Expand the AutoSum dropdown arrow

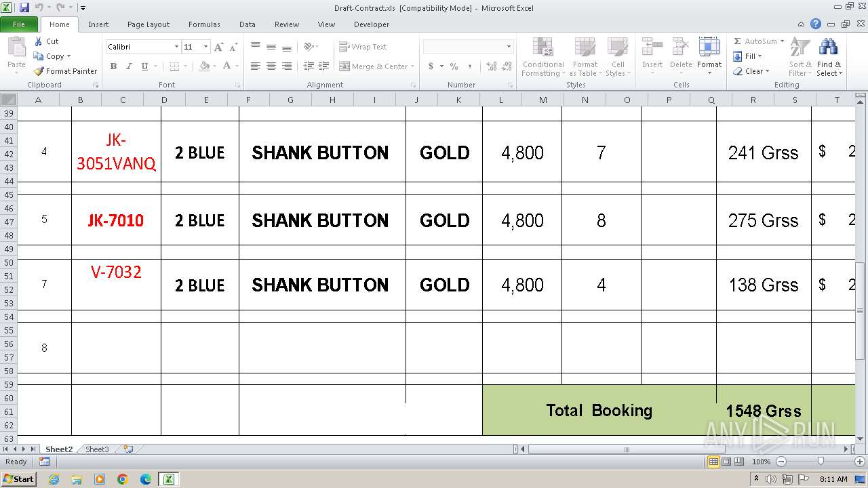click(x=782, y=41)
